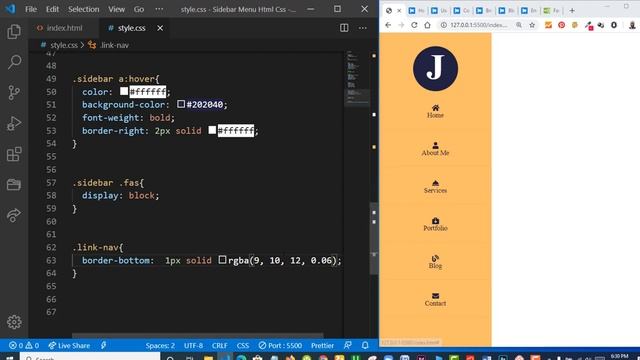640x360 pixels.
Task: Place cursor on 'display: block;' line
Action: tap(120, 196)
